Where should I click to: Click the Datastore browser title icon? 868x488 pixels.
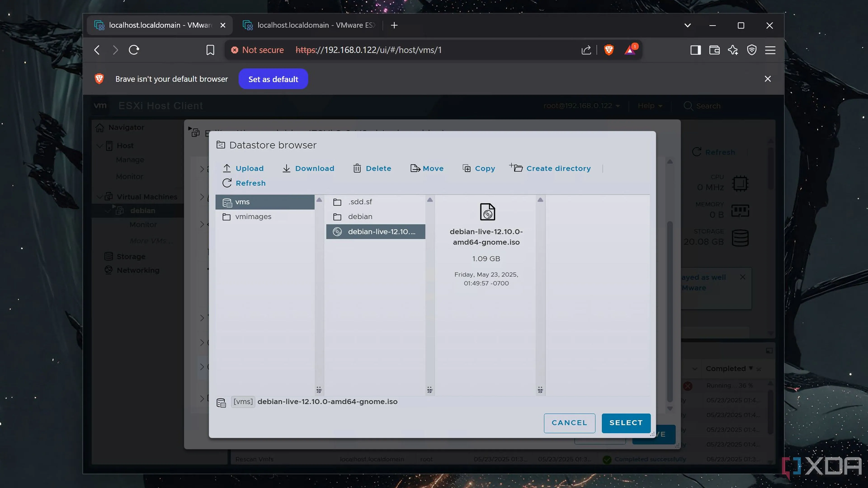click(x=221, y=145)
